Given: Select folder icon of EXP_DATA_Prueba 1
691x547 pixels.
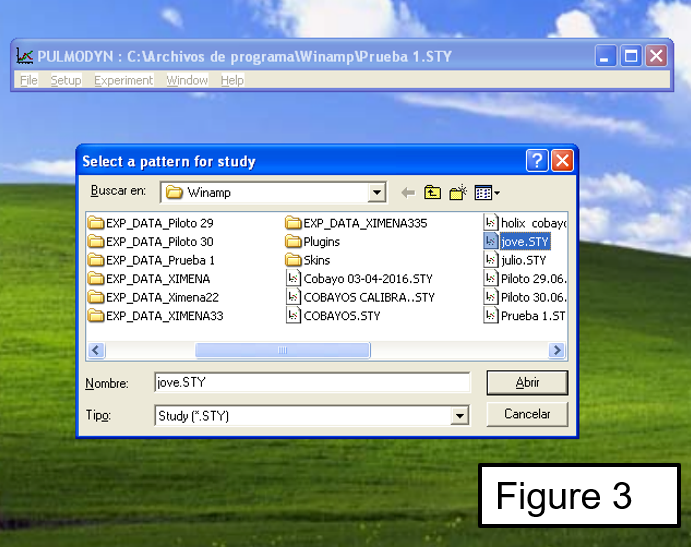Looking at the screenshot, I should click(x=96, y=260).
